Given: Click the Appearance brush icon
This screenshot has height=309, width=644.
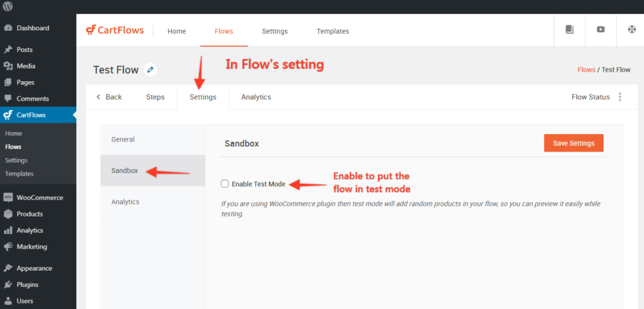Looking at the screenshot, I should point(8,268).
